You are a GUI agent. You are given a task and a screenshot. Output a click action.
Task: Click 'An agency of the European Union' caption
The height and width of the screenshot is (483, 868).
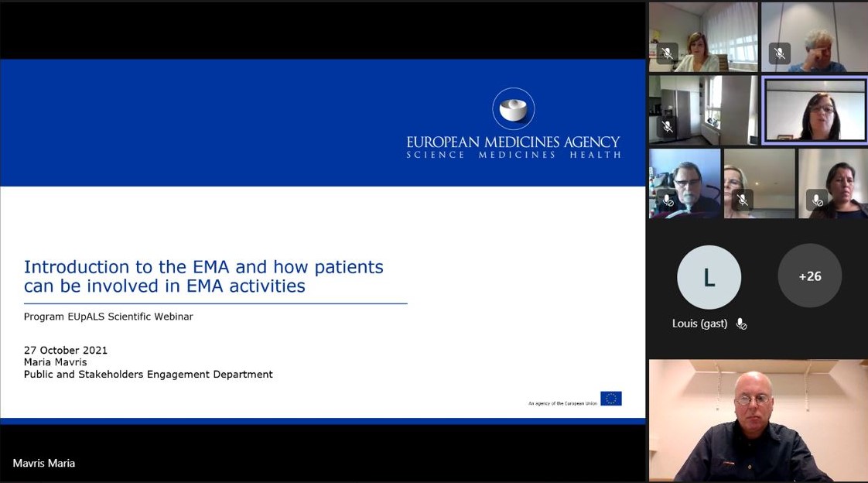[x=562, y=403]
